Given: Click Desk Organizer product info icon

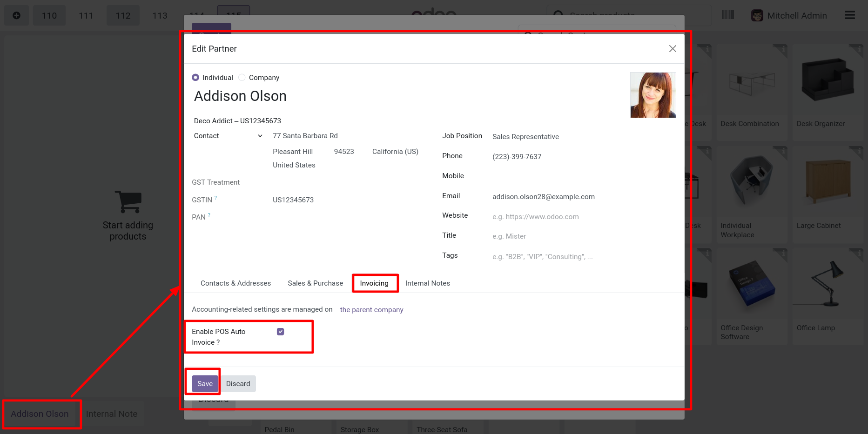Looking at the screenshot, I should click(x=859, y=48).
